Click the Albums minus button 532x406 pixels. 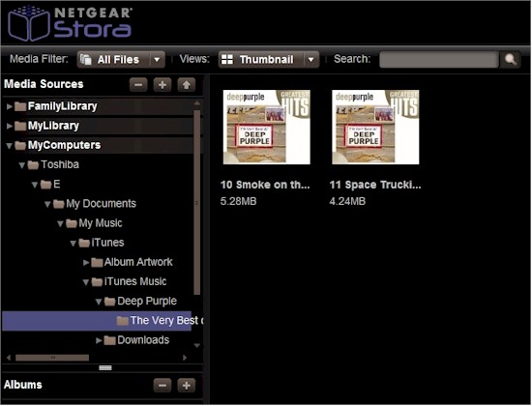tap(163, 386)
